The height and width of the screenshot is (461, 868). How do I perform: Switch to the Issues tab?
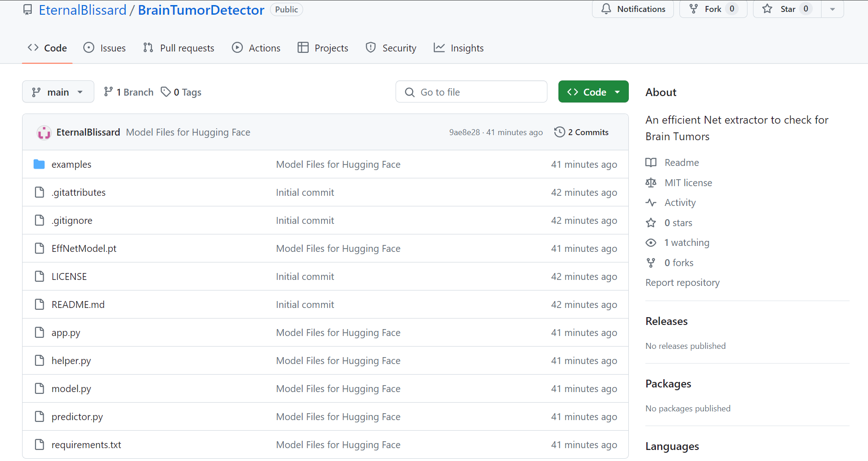click(104, 48)
